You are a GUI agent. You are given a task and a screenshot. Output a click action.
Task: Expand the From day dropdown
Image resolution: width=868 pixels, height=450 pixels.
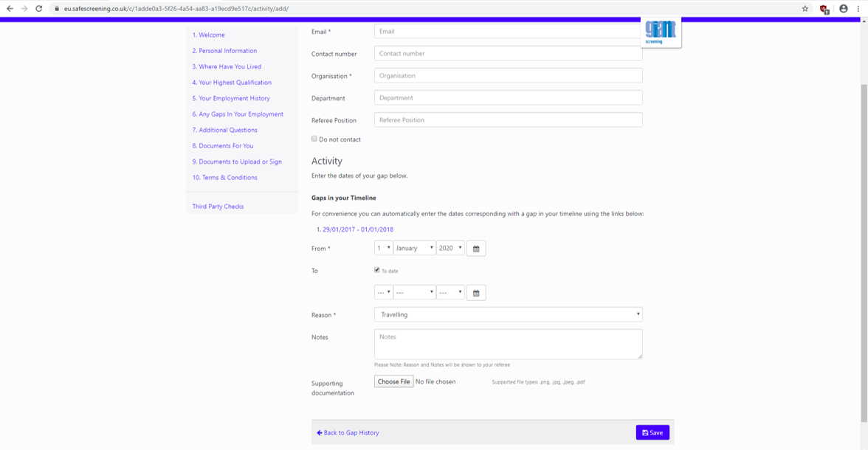(383, 249)
